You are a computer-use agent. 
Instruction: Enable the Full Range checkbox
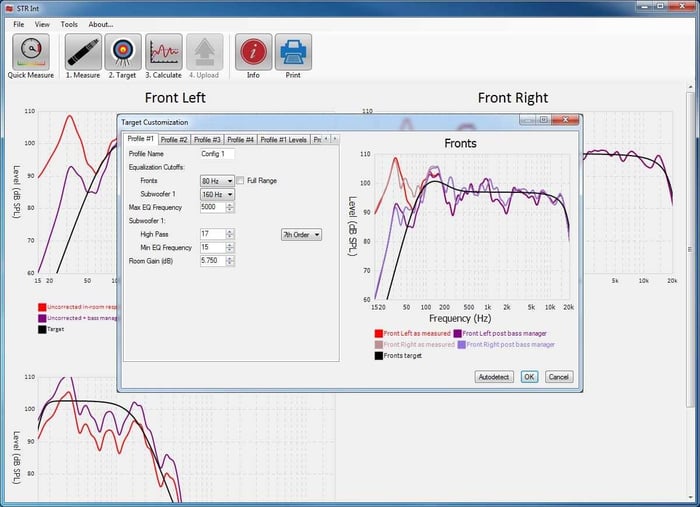click(x=240, y=180)
